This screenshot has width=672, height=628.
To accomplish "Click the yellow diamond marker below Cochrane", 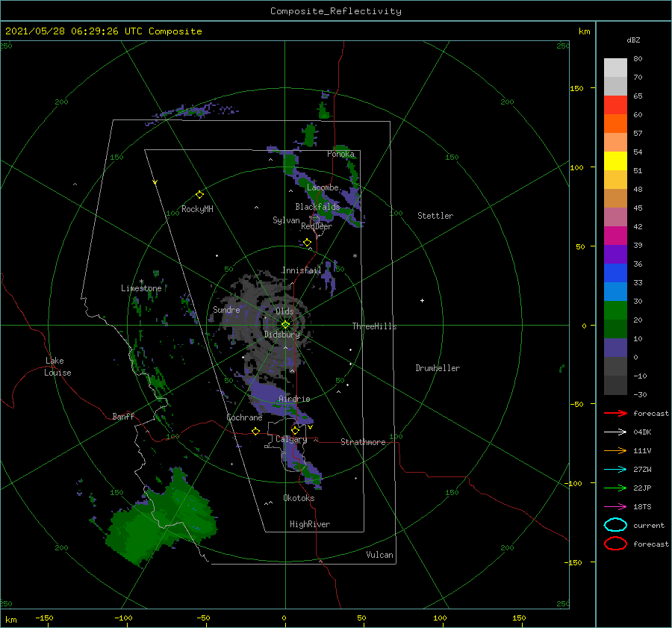I will pyautogui.click(x=255, y=431).
